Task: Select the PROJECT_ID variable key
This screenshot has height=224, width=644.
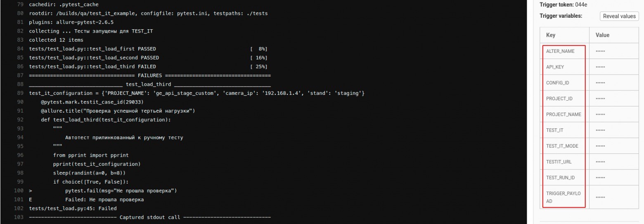Action: pyautogui.click(x=559, y=99)
